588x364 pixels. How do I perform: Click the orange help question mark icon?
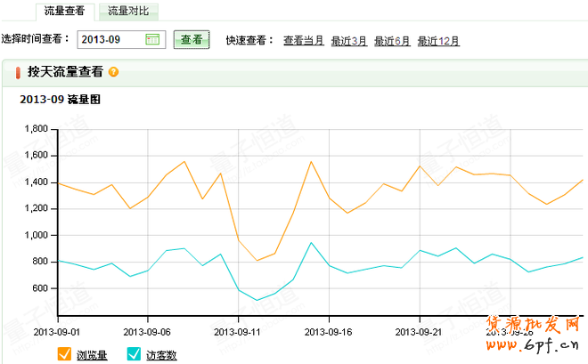(113, 72)
